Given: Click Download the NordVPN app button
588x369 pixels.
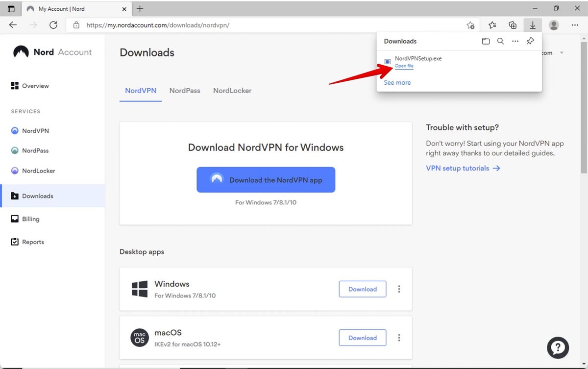Looking at the screenshot, I should pyautogui.click(x=266, y=180).
